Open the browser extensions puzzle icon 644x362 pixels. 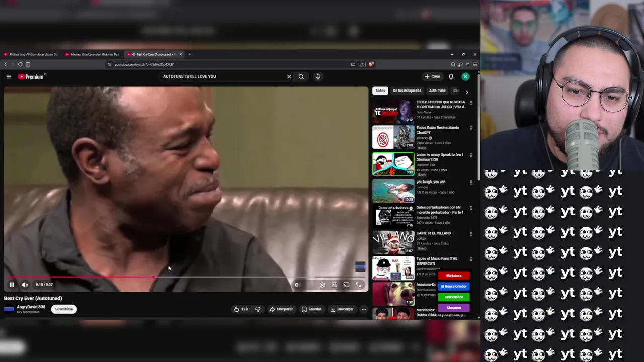[x=453, y=64]
